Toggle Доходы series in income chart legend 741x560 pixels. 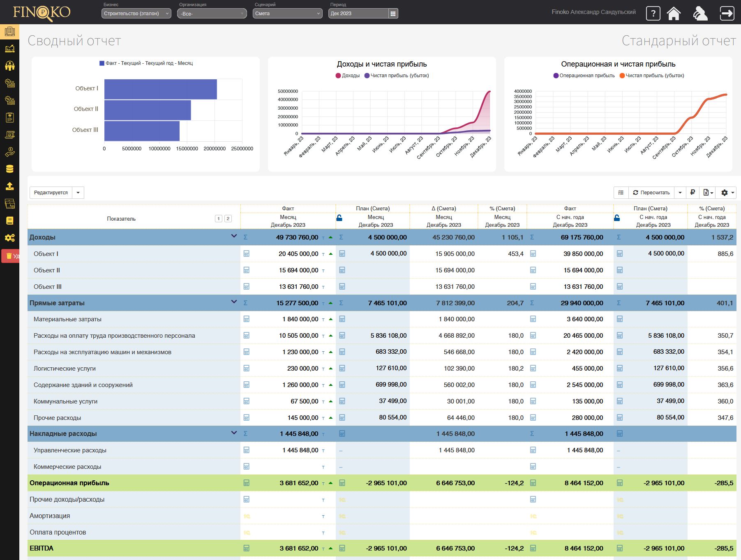[x=348, y=76]
